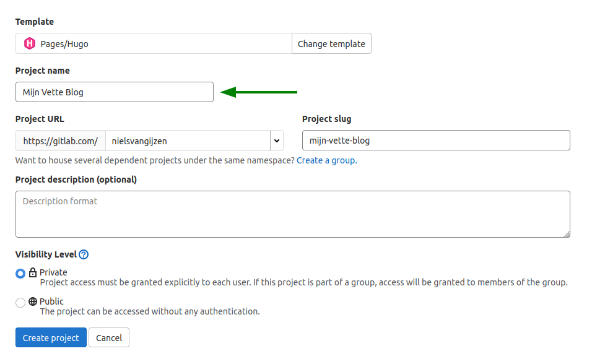Select the Public visibility radio button
The width and height of the screenshot is (605, 364).
(x=20, y=302)
